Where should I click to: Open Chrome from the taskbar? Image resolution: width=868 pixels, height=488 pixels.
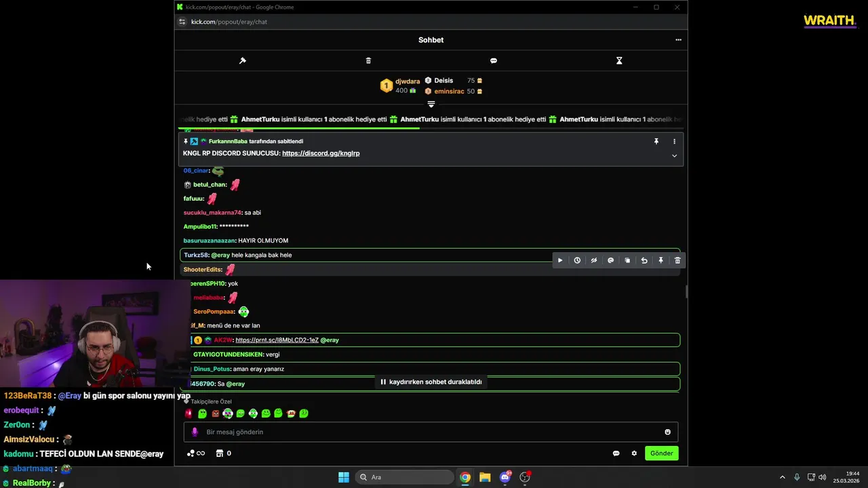click(x=465, y=477)
